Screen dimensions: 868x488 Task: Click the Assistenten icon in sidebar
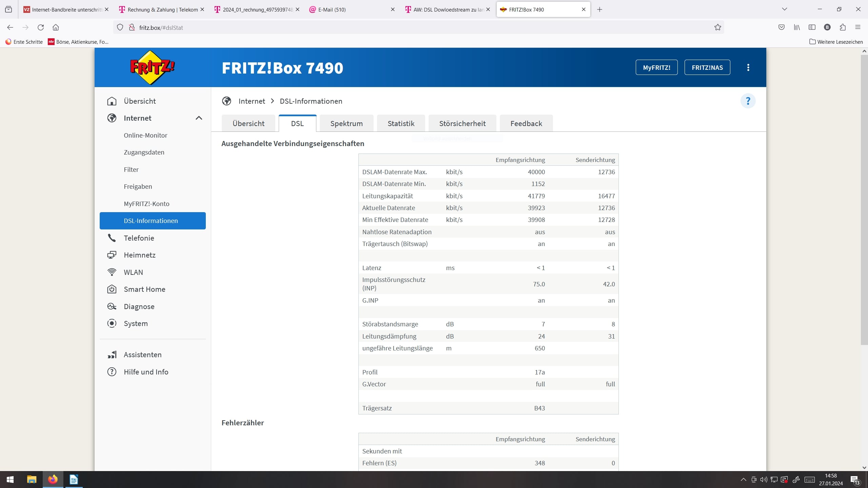click(x=112, y=354)
